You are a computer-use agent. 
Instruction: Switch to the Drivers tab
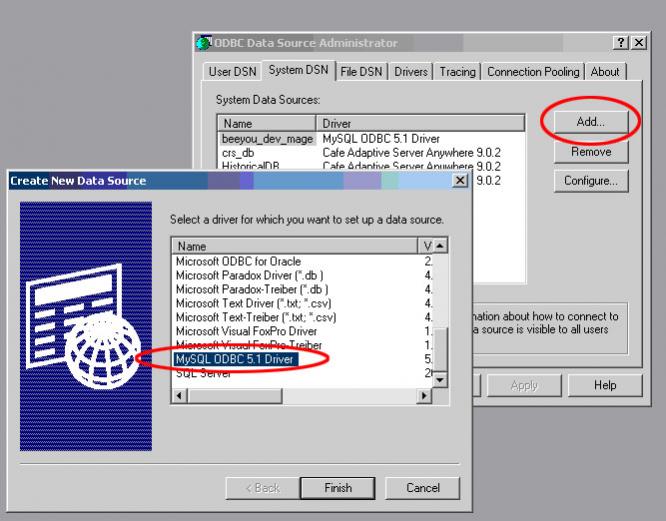[410, 72]
